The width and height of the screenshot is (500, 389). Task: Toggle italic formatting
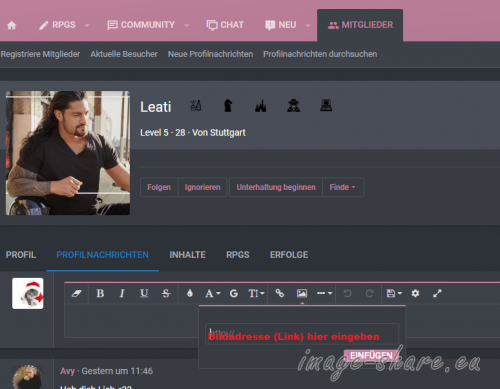122,293
